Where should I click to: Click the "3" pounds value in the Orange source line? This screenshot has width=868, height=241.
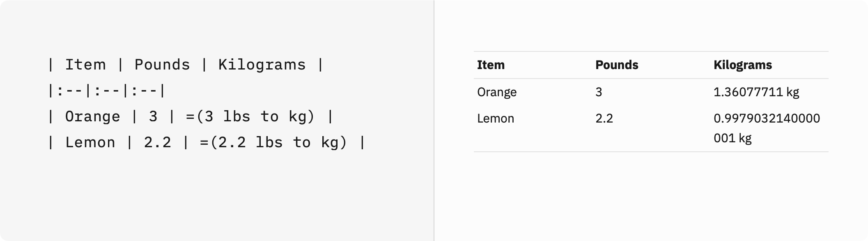[153, 117]
